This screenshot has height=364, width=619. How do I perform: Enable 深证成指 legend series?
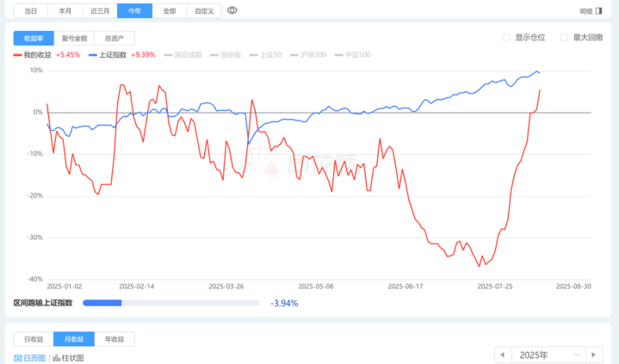[181, 54]
